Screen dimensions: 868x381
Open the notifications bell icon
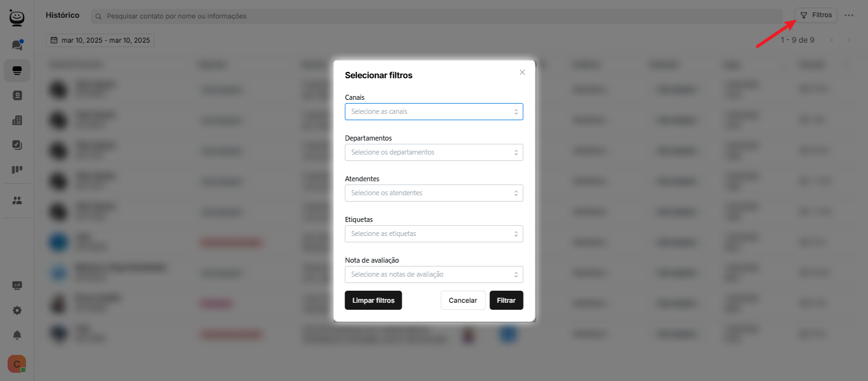coord(17,335)
